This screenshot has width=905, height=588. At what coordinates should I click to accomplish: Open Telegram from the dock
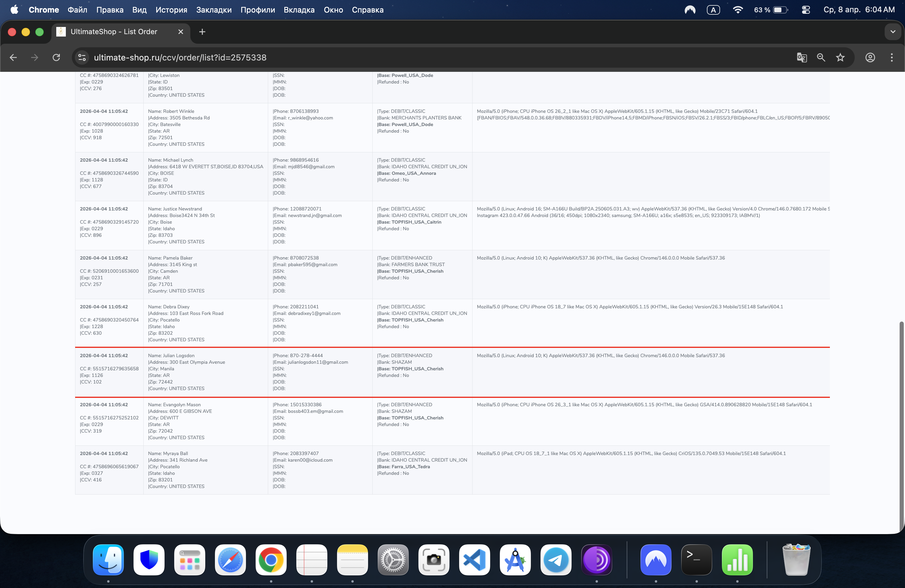pos(555,560)
